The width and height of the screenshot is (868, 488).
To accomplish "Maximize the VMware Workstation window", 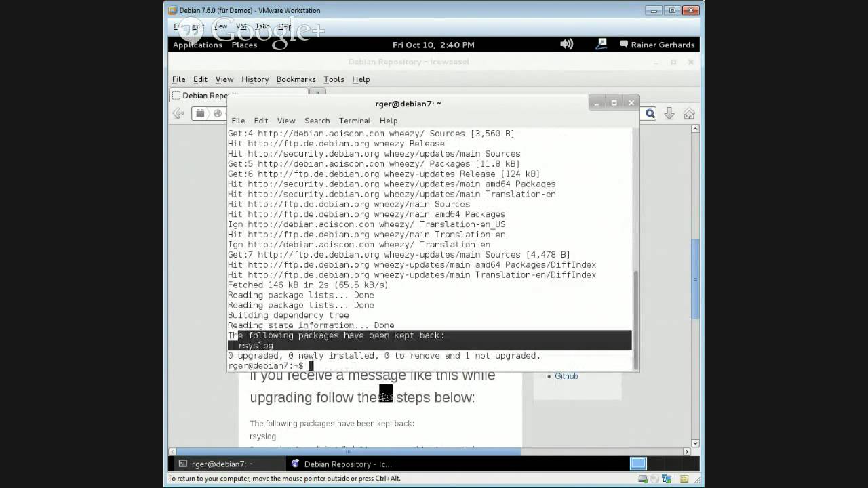I will [x=672, y=10].
